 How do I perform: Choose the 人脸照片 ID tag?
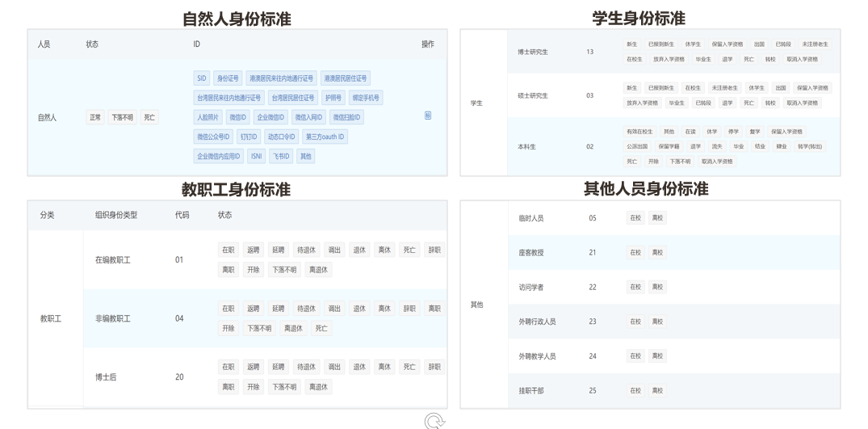tap(208, 117)
